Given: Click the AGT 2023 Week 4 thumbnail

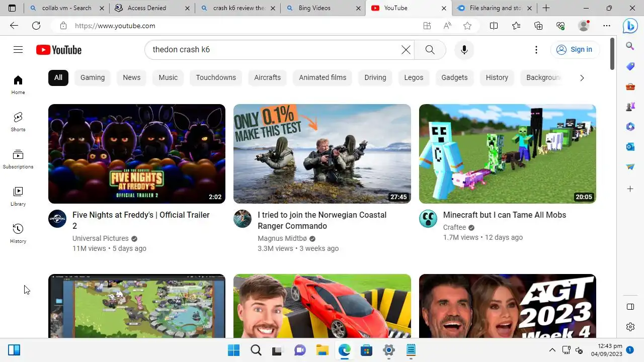Looking at the screenshot, I should coord(508,306).
